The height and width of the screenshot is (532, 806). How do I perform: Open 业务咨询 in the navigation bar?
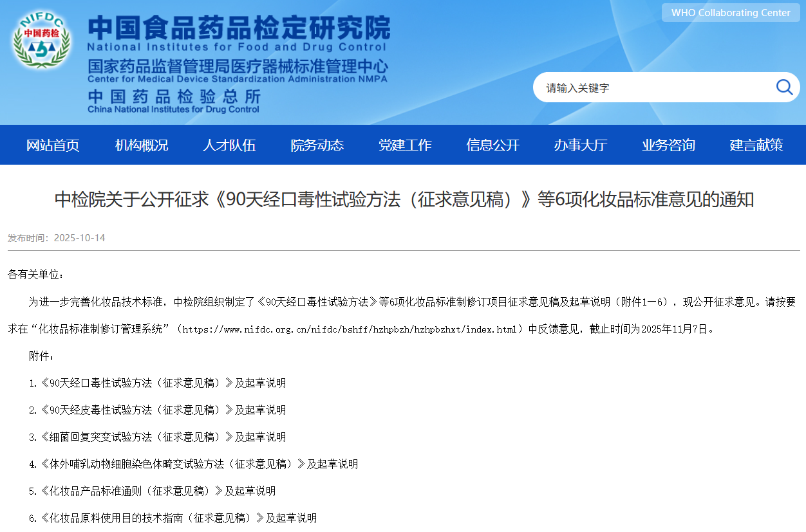coord(668,145)
